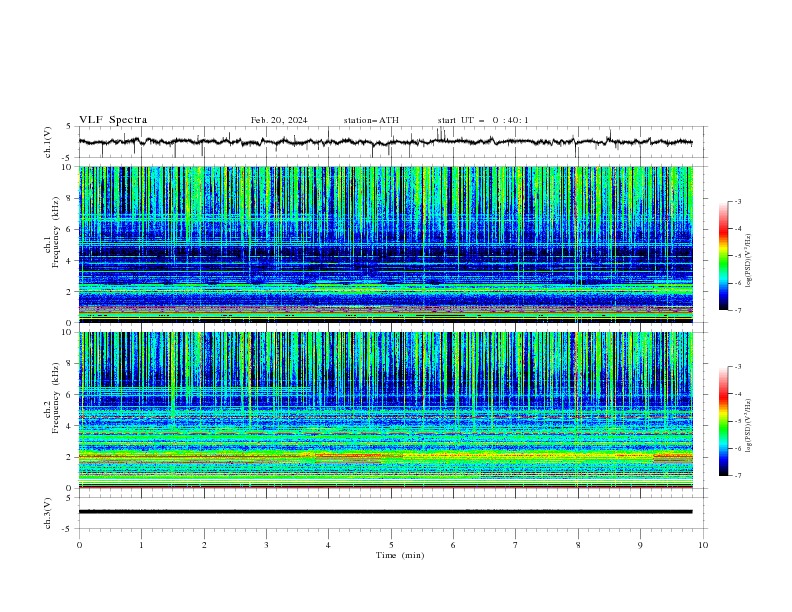Click the ch.1 spectrogram color bar

pos(723,256)
